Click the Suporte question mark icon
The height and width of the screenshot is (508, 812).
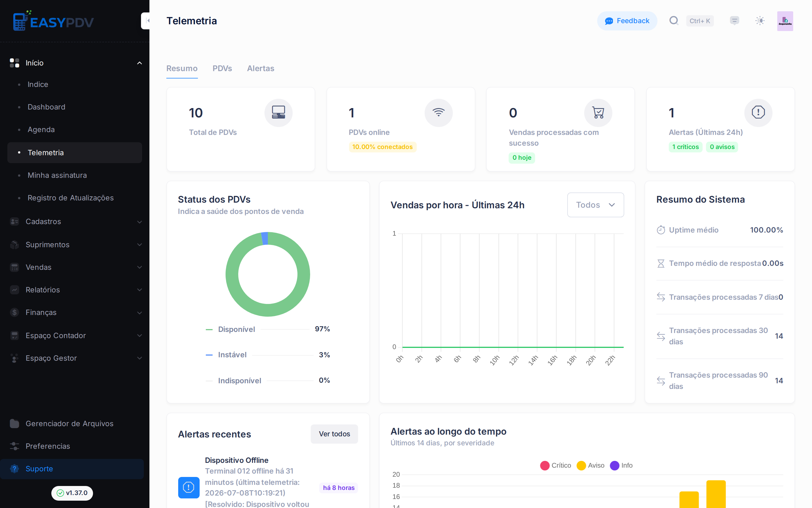click(14, 469)
